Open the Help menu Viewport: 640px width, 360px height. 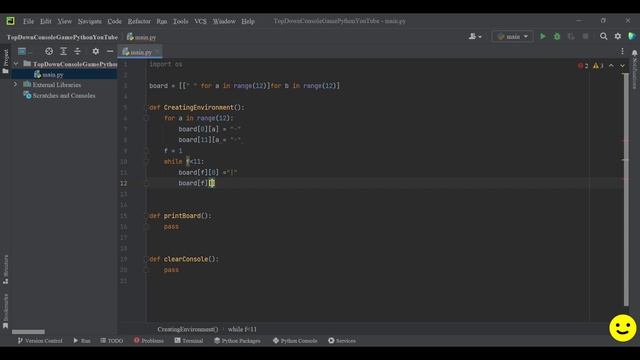tap(248, 21)
